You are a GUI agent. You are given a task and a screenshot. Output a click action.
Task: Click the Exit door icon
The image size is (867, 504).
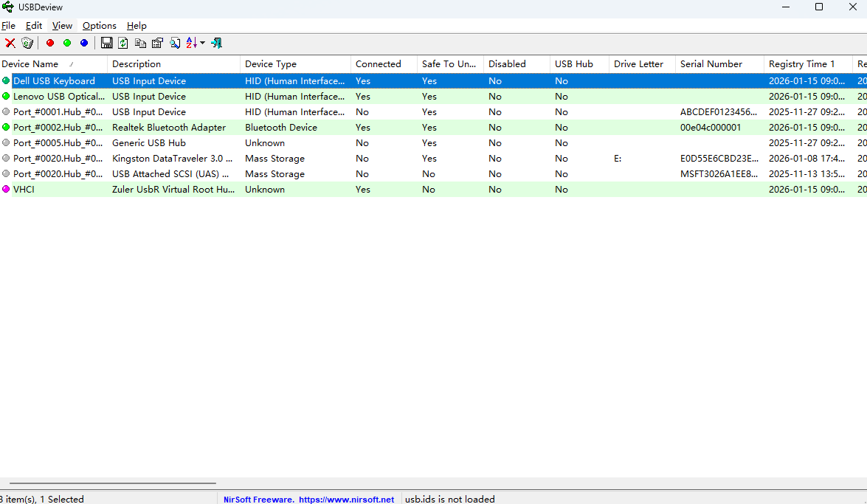pos(216,43)
